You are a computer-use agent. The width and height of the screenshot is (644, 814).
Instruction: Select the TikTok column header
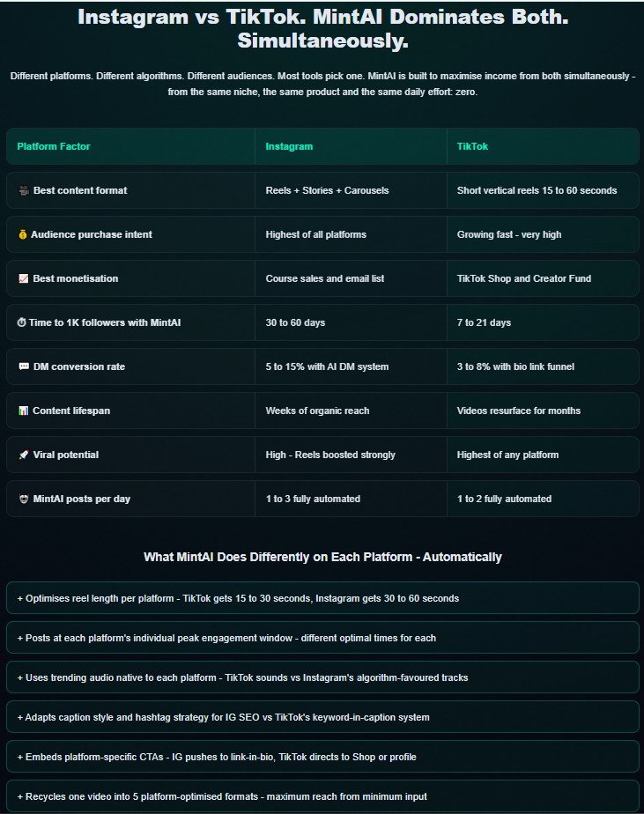tap(472, 146)
